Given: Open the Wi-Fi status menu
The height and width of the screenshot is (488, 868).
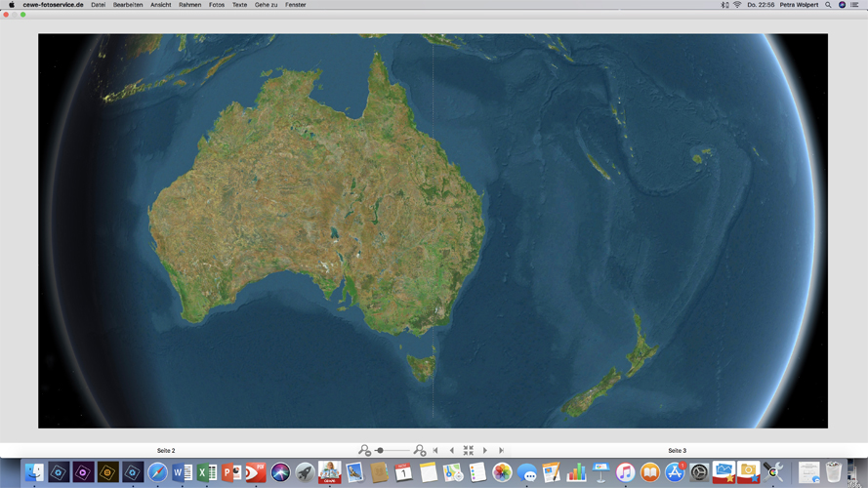Looking at the screenshot, I should point(737,5).
